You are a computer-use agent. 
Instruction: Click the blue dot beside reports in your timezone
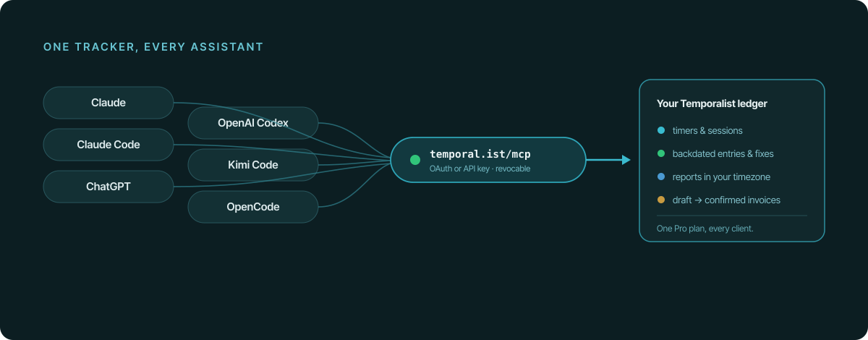(x=660, y=177)
